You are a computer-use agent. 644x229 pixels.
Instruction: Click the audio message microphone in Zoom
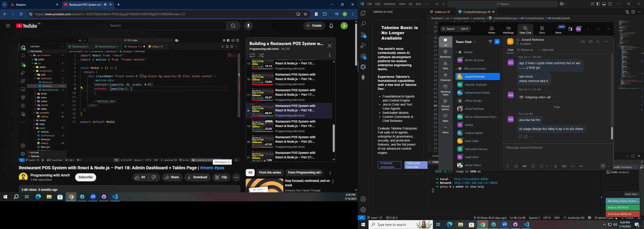(x=556, y=166)
